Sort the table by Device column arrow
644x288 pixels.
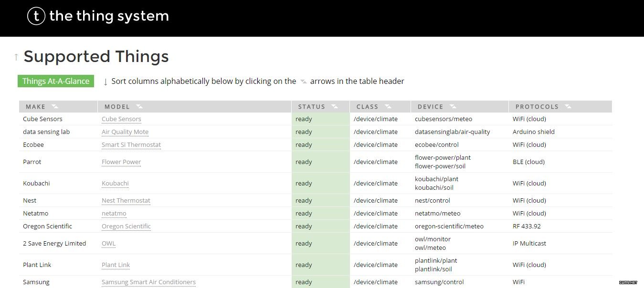point(453,106)
